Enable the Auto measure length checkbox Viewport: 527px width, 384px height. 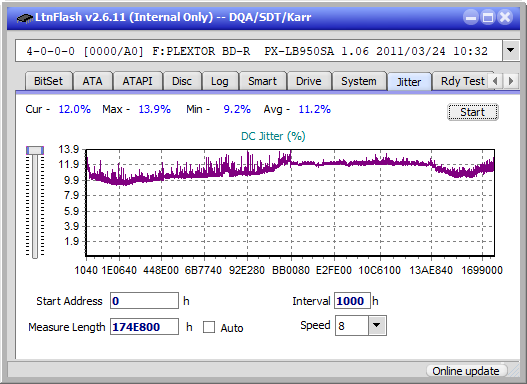[x=209, y=327]
